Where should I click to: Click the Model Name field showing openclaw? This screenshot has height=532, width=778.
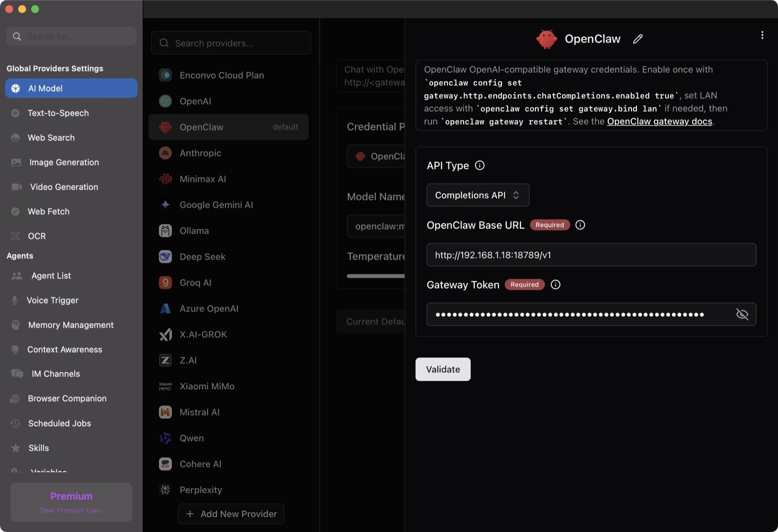point(376,226)
